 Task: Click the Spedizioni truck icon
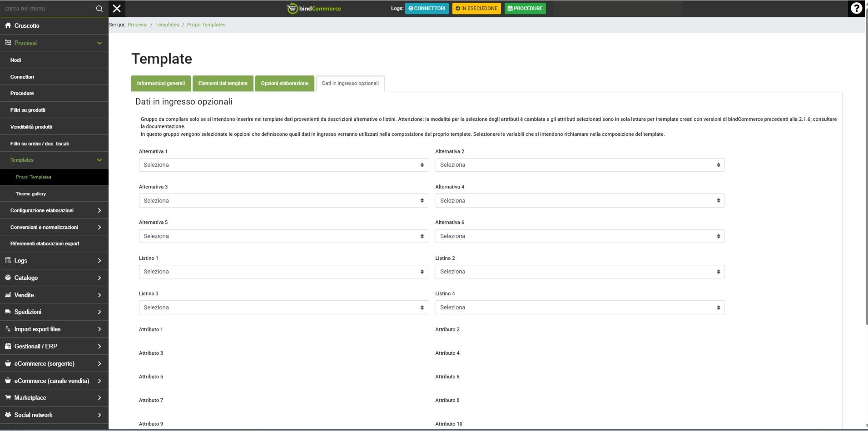point(8,312)
